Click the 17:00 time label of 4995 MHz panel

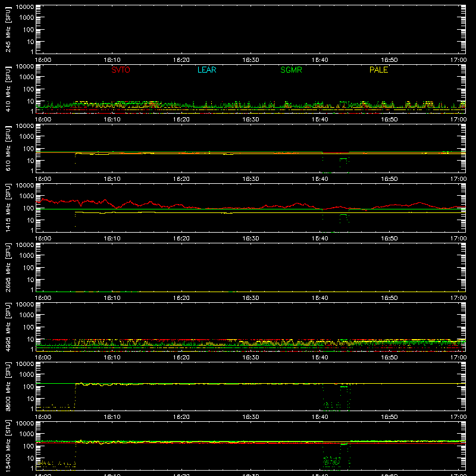pos(458,358)
